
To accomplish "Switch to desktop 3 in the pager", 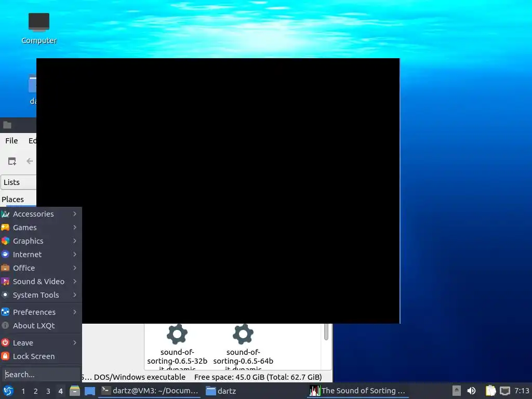I will pyautogui.click(x=48, y=391).
